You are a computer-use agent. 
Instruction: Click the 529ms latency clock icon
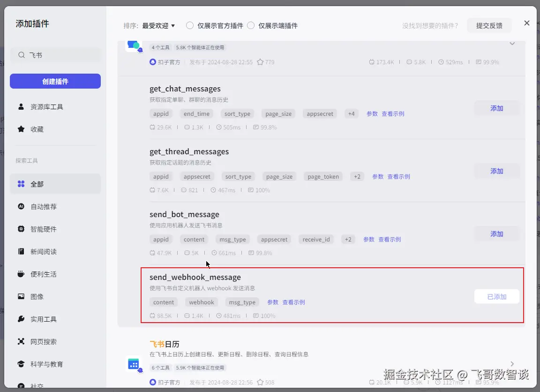[441, 62]
